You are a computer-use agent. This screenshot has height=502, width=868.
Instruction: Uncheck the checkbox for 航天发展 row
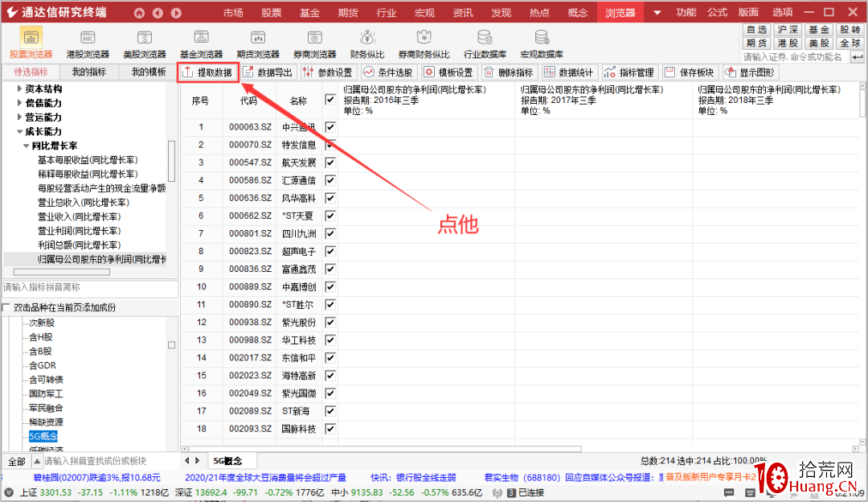330,163
